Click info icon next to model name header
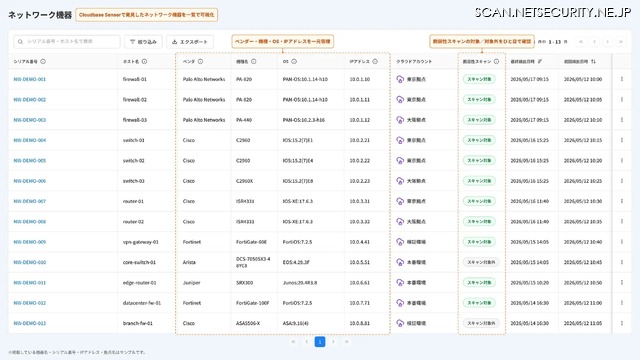Image resolution: width=640 pixels, height=360 pixels. coord(253,62)
